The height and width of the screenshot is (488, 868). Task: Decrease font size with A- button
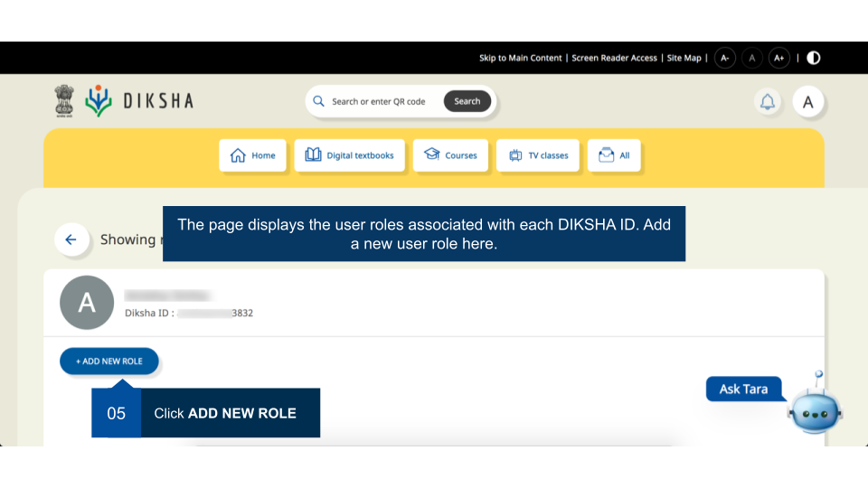[724, 58]
